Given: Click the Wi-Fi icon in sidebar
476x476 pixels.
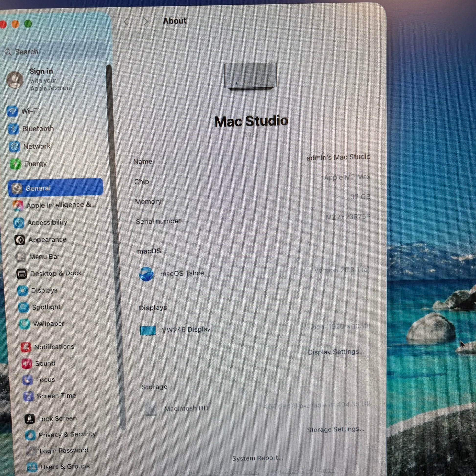Looking at the screenshot, I should pyautogui.click(x=12, y=111).
